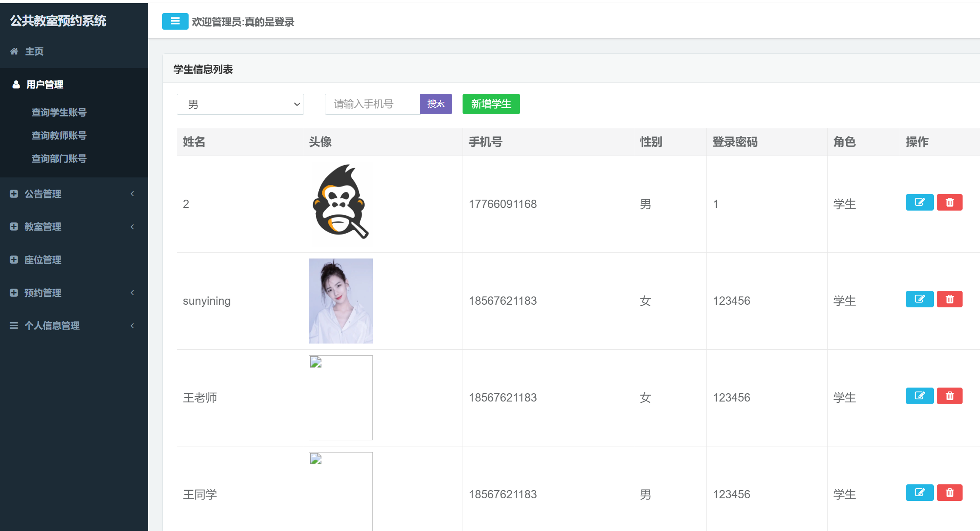980x531 pixels.
Task: Go to 查询学生账号 page
Action: pos(59,112)
